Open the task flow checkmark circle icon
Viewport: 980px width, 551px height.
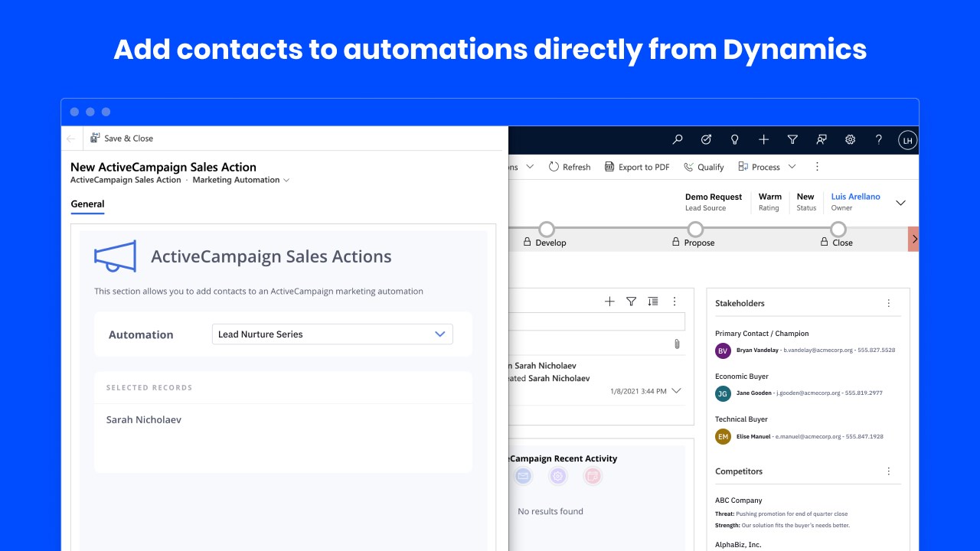pos(706,140)
